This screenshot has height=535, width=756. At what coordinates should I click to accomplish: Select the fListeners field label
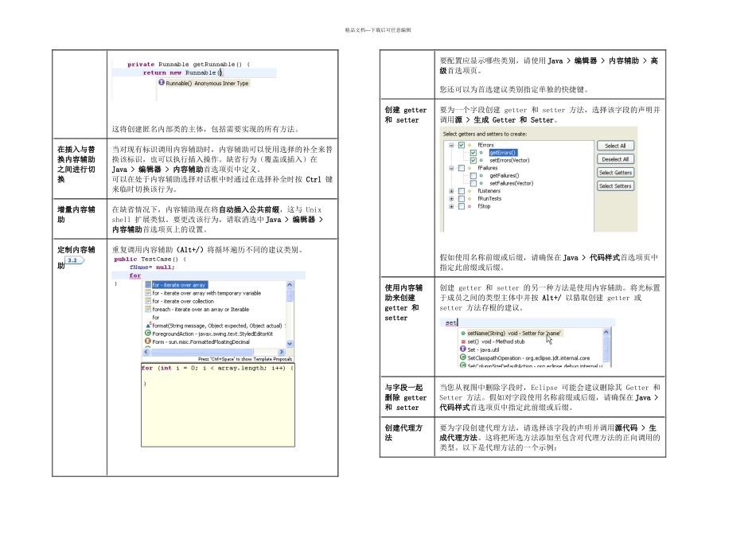(x=489, y=191)
